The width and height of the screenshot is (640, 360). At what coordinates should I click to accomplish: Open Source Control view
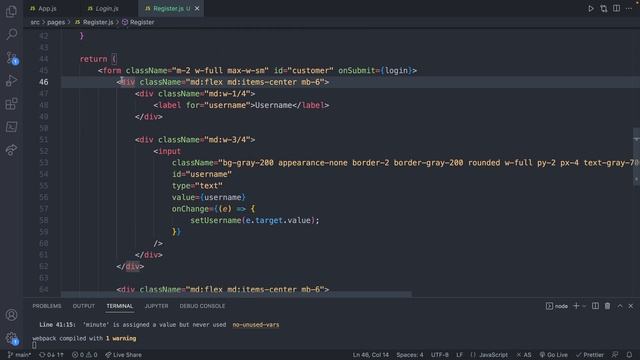(11, 58)
